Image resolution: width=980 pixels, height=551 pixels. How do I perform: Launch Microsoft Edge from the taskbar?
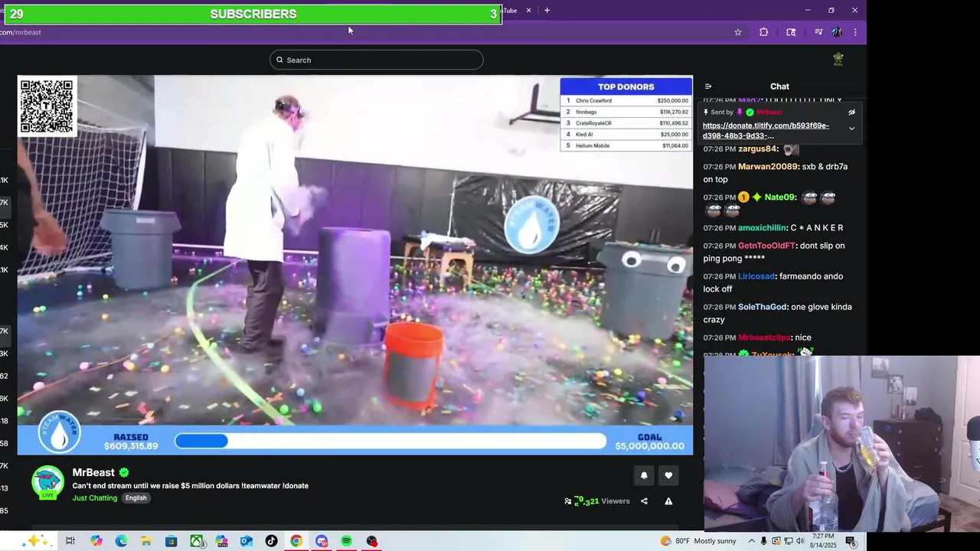tap(121, 541)
